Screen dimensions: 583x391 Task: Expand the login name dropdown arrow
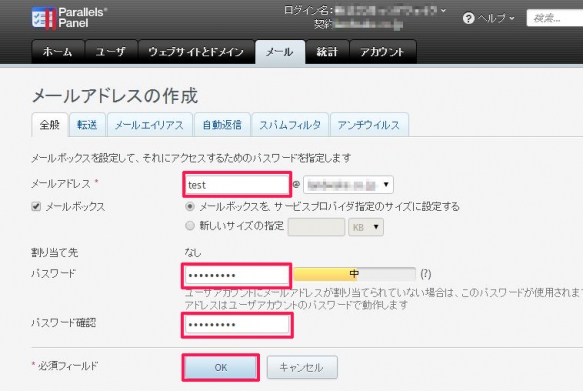click(x=443, y=10)
